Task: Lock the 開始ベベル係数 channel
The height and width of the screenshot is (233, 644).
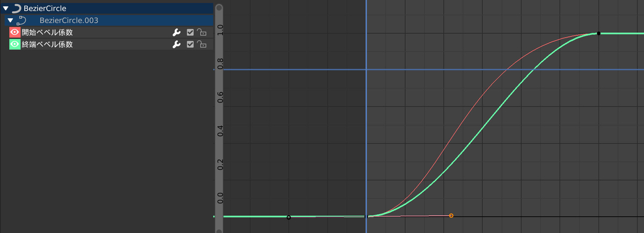Action: pos(202,32)
